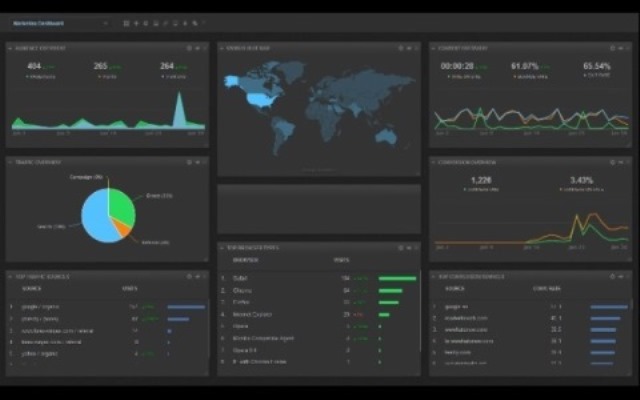Click the green slice of the pie chart

pyautogui.click(x=122, y=206)
